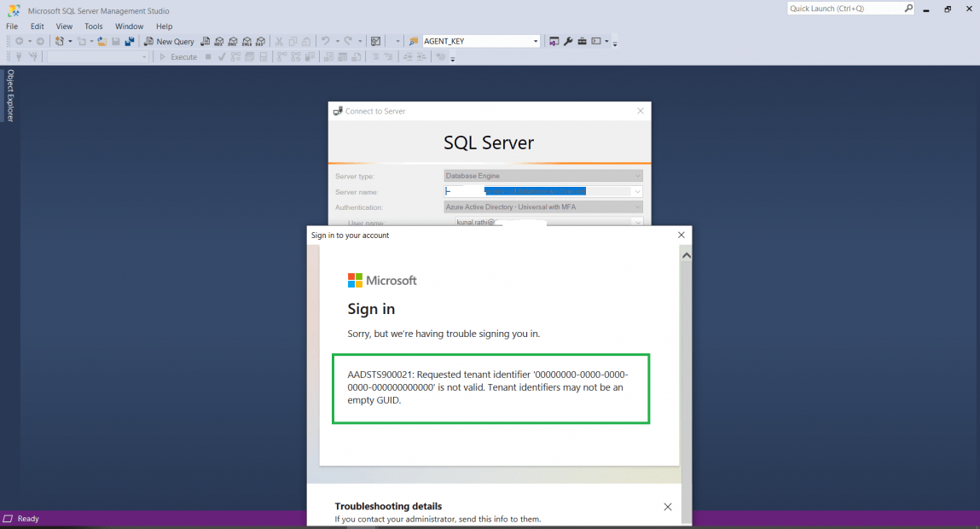Expand the Authentication dropdown

(x=637, y=207)
